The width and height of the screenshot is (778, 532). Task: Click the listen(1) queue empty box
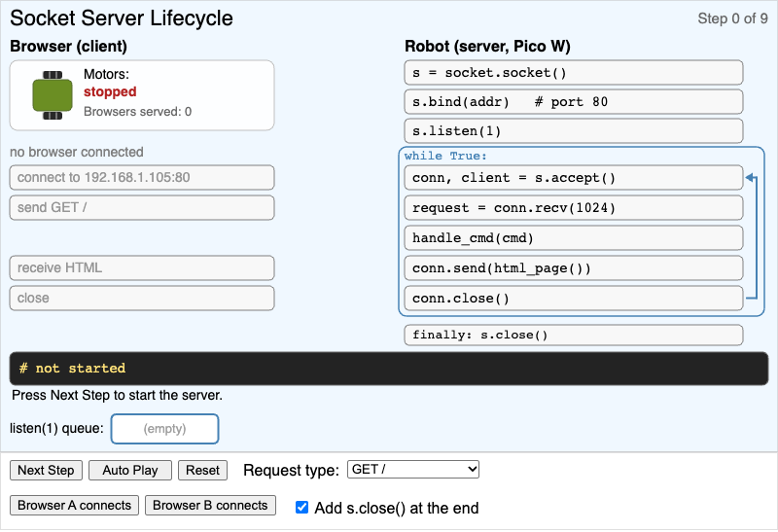pyautogui.click(x=164, y=429)
